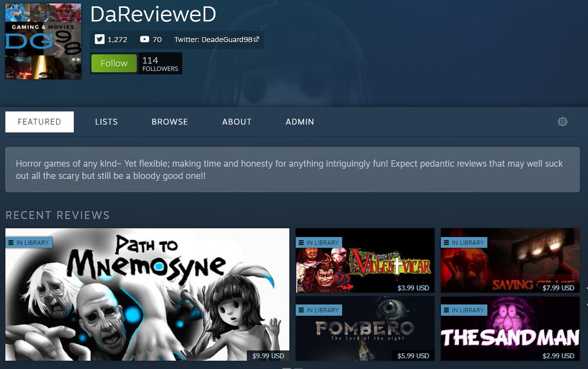
Task: Click the $5.99 USD price tag
Action: [413, 356]
